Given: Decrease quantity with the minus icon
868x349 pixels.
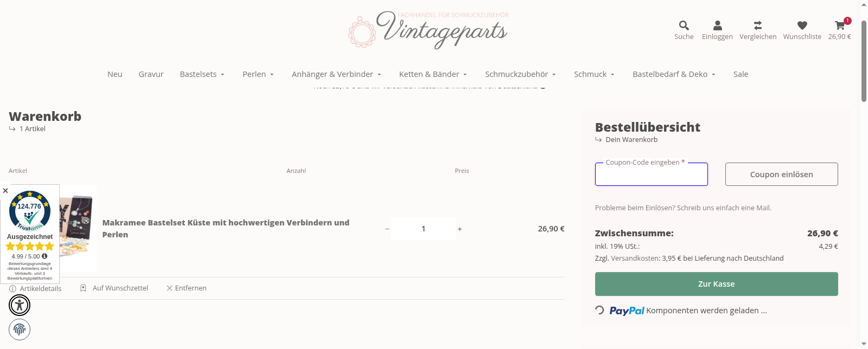Looking at the screenshot, I should pyautogui.click(x=387, y=229).
